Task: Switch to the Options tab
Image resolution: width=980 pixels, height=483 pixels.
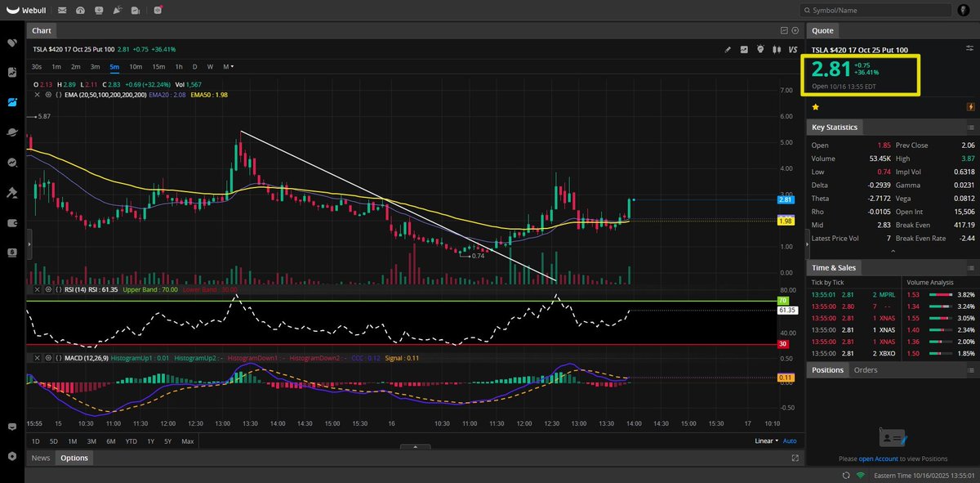Action: [x=73, y=458]
